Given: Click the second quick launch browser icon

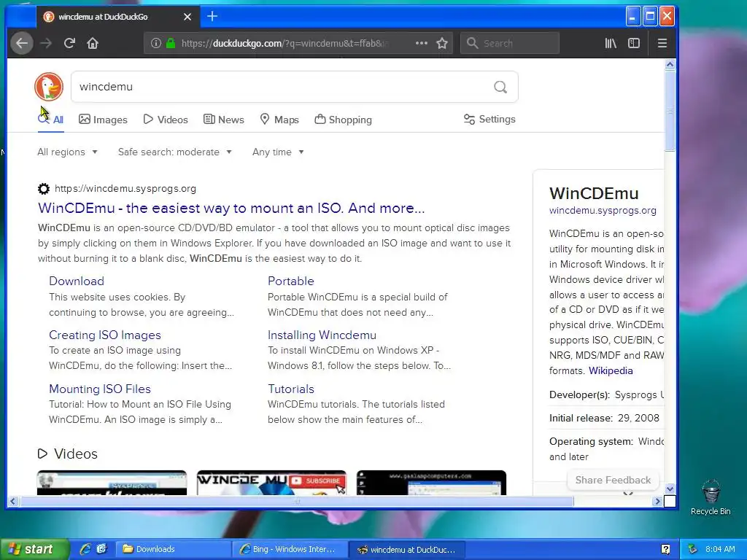Looking at the screenshot, I should (101, 549).
